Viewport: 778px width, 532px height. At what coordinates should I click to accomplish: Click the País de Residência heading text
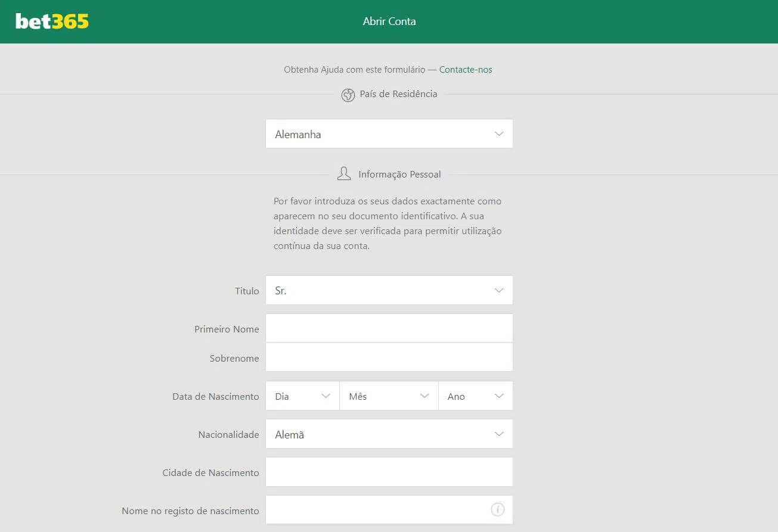[398, 94]
